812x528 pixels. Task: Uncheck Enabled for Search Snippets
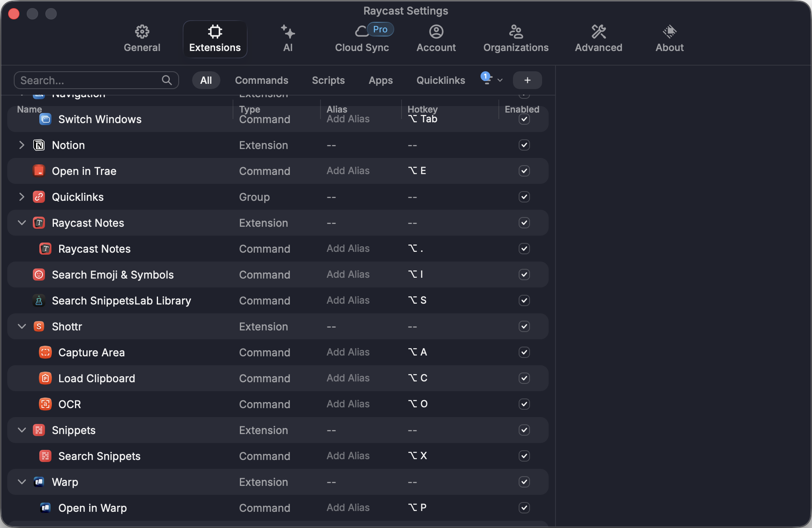click(x=524, y=456)
